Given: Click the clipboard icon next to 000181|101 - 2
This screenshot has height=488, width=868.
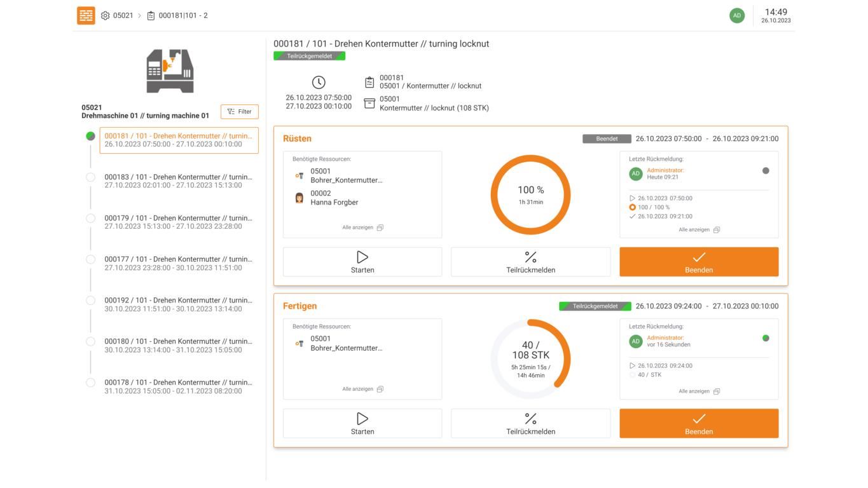Looking at the screenshot, I should click(x=151, y=15).
